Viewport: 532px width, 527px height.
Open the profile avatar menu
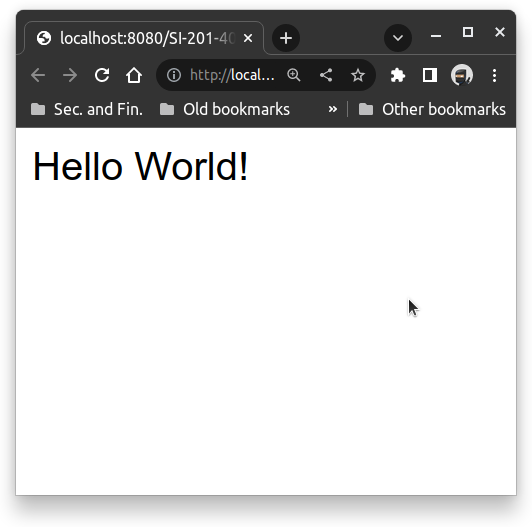(462, 75)
